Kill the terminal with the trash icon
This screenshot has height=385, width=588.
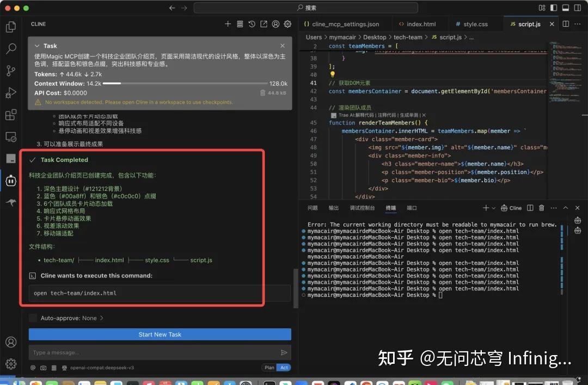[x=541, y=208]
